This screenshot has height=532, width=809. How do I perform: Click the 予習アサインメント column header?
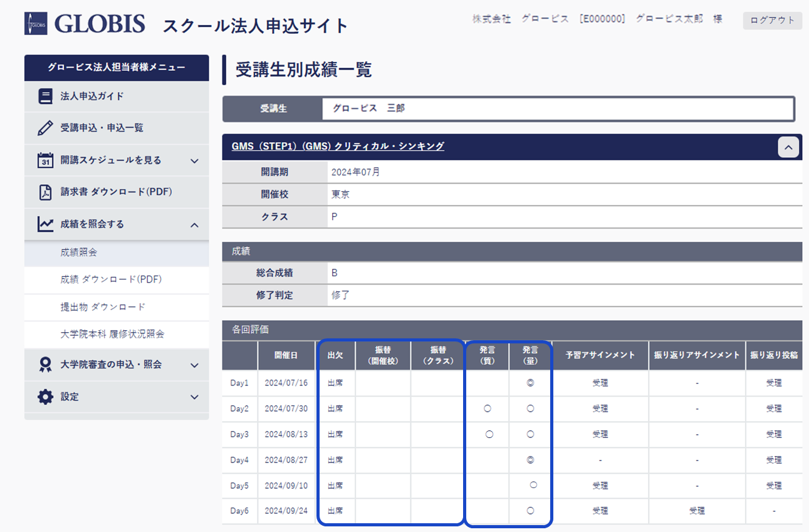click(600, 355)
